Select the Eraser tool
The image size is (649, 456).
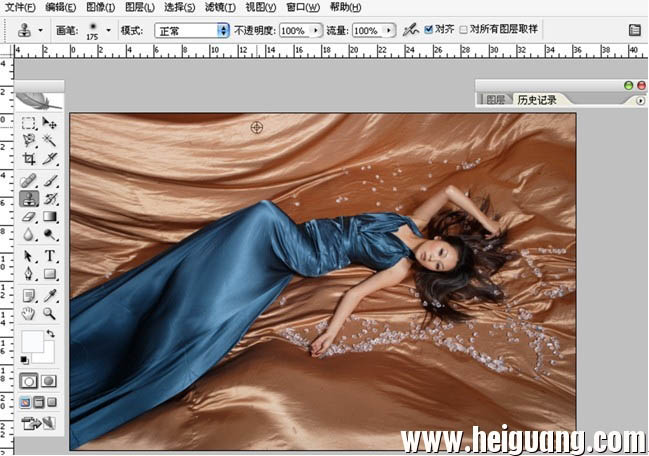[x=29, y=216]
